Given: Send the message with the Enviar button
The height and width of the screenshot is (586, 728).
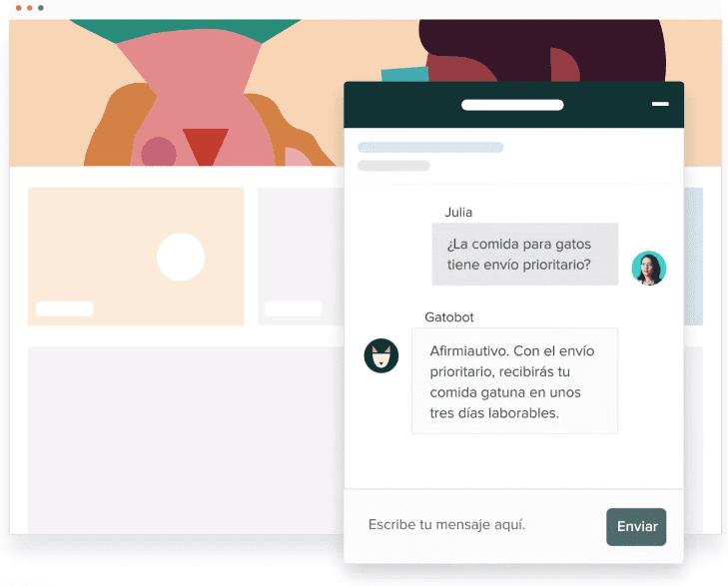Looking at the screenshot, I should point(636,527).
